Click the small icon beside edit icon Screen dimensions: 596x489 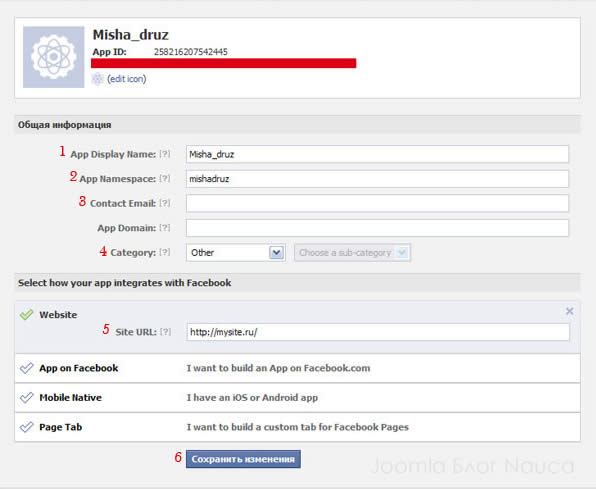[x=98, y=79]
